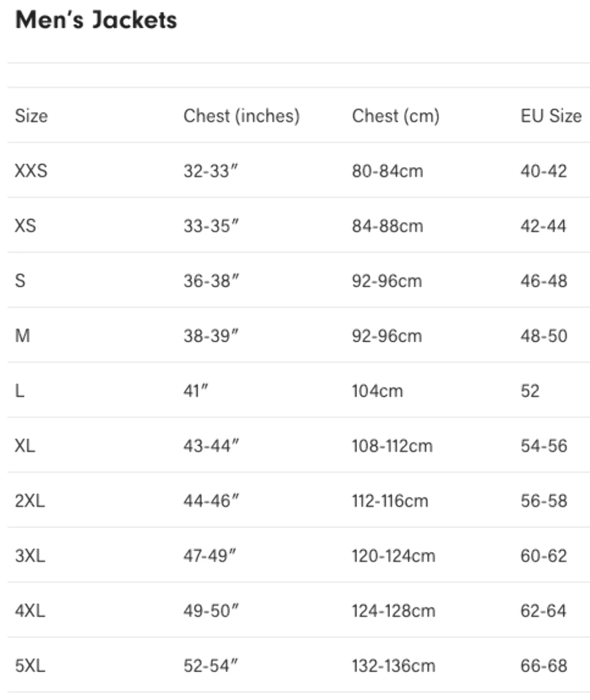Click the XL size row label
The height and width of the screenshot is (700, 590).
point(25,446)
